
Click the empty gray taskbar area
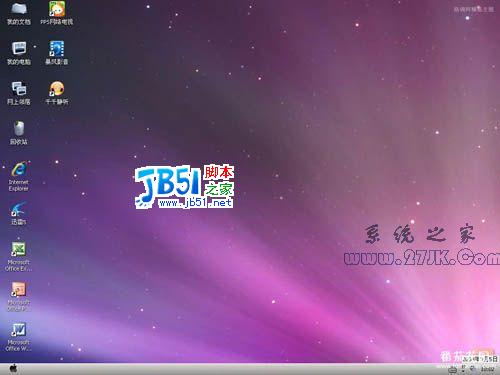[233, 369]
